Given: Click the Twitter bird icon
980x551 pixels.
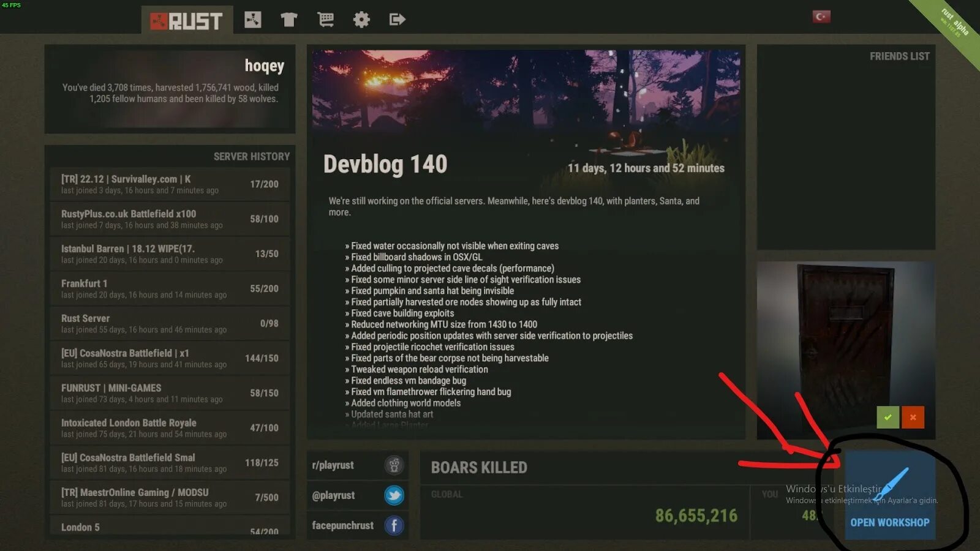Looking at the screenshot, I should coord(394,495).
